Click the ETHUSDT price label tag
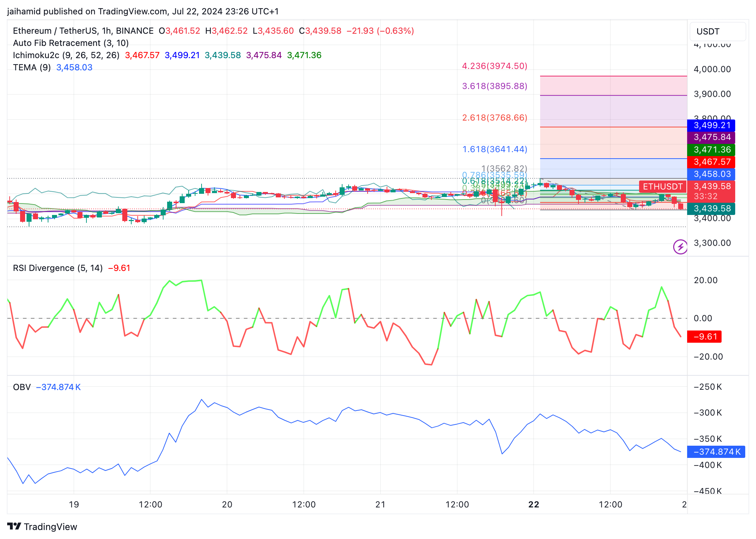This screenshot has width=756, height=539. [x=662, y=187]
